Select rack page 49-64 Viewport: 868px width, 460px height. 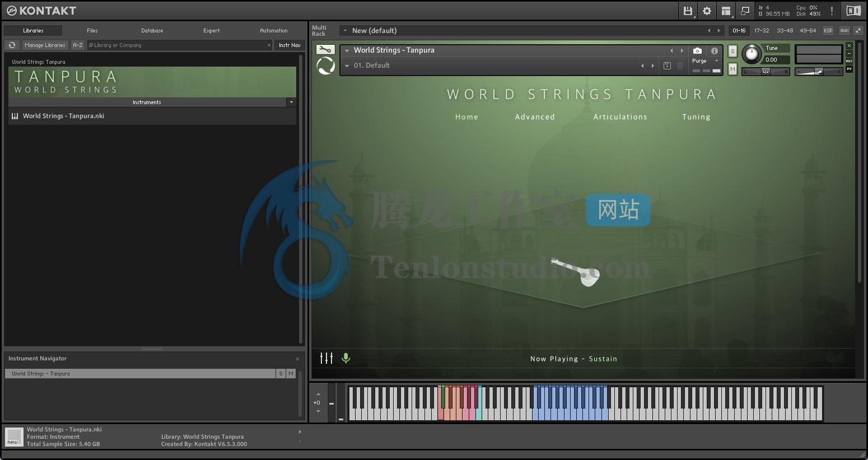pos(808,31)
